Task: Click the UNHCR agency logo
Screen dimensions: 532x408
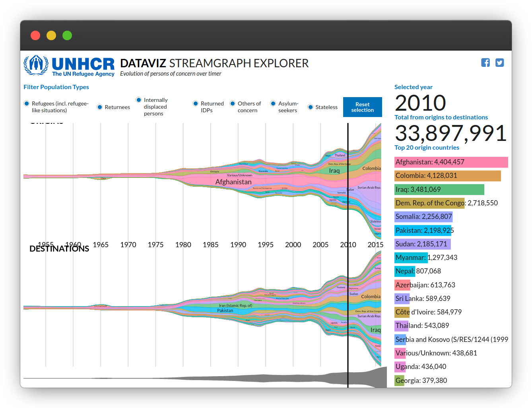Action: [x=68, y=66]
